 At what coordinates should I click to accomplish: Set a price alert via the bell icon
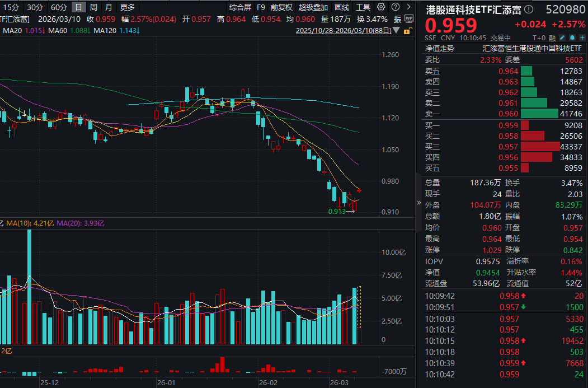click(x=571, y=38)
